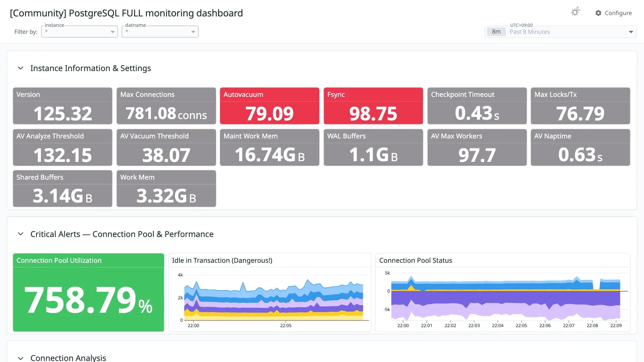Image resolution: width=644 pixels, height=362 pixels.
Task: Toggle the light/dark theme icon
Action: [576, 12]
